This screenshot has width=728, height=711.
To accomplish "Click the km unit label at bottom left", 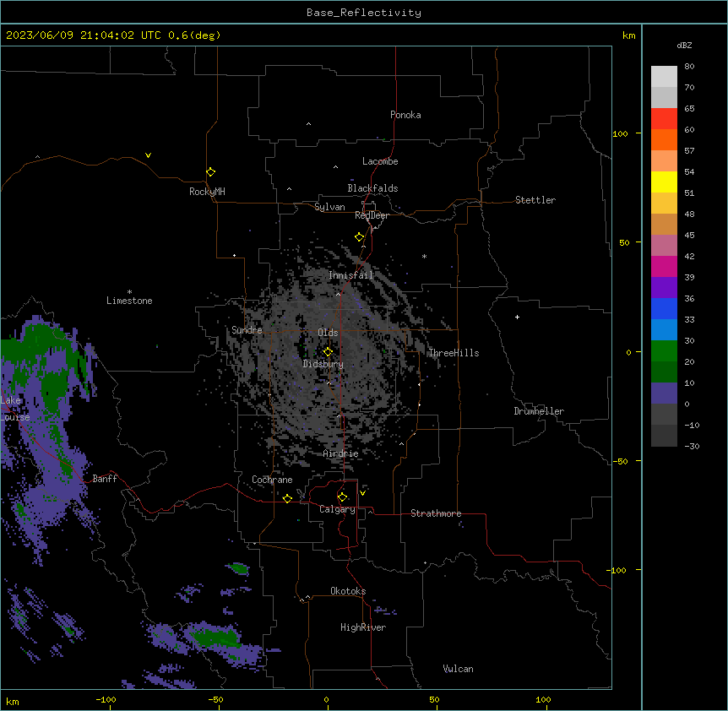I will coord(12,701).
